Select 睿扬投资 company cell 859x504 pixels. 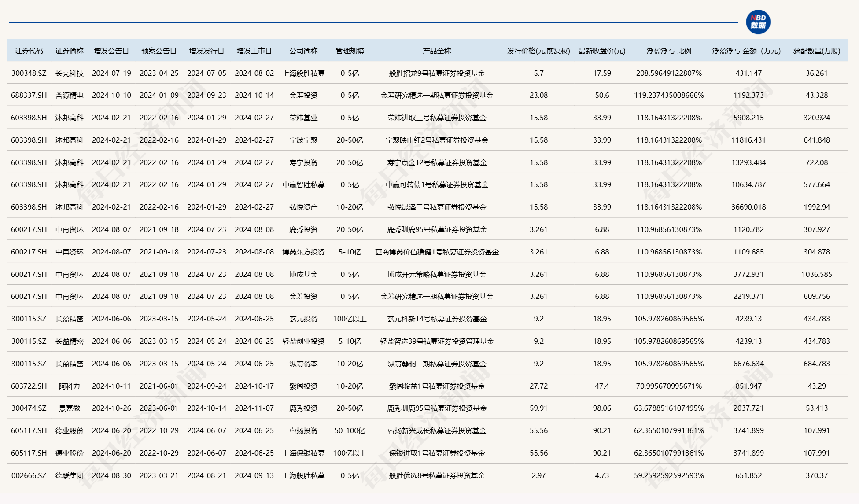(x=303, y=430)
